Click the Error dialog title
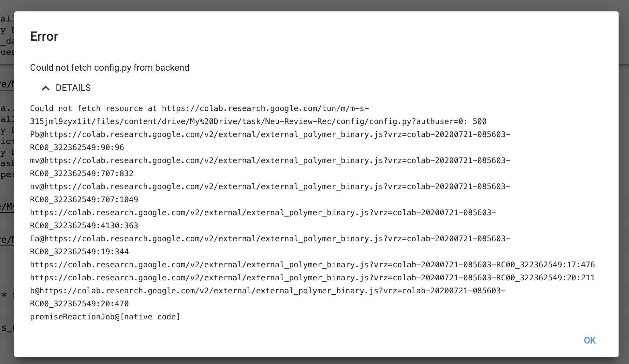 (44, 36)
